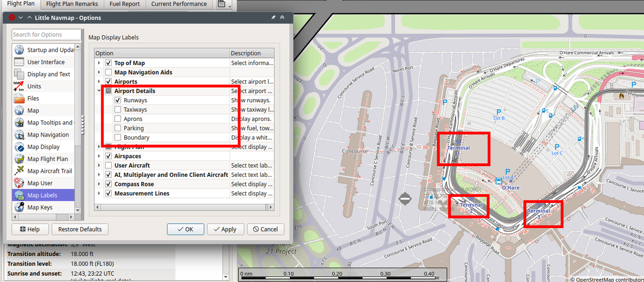
Task: Click the category list vertical scrollbar
Action: 77,128
